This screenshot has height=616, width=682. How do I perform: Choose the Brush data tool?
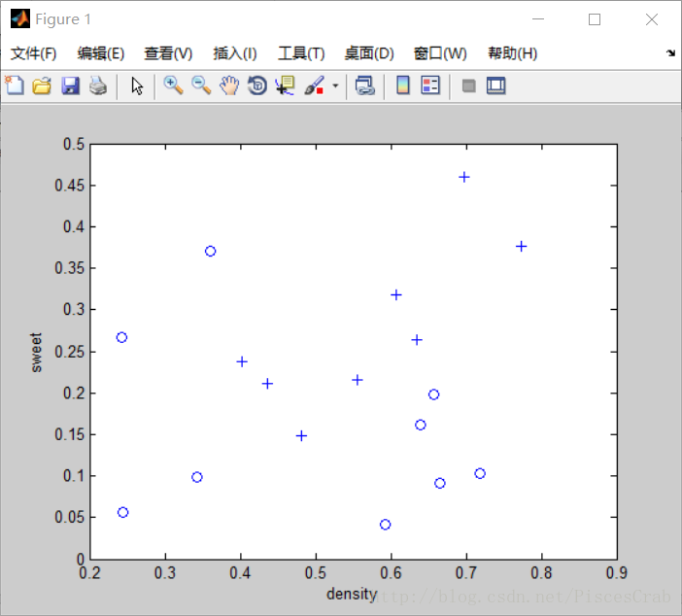pyautogui.click(x=315, y=86)
